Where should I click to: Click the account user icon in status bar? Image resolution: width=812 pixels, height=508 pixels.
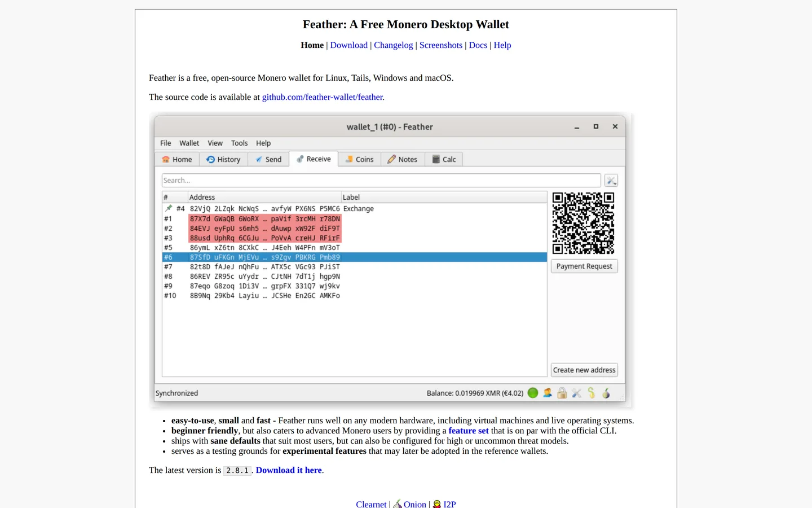[x=548, y=393]
